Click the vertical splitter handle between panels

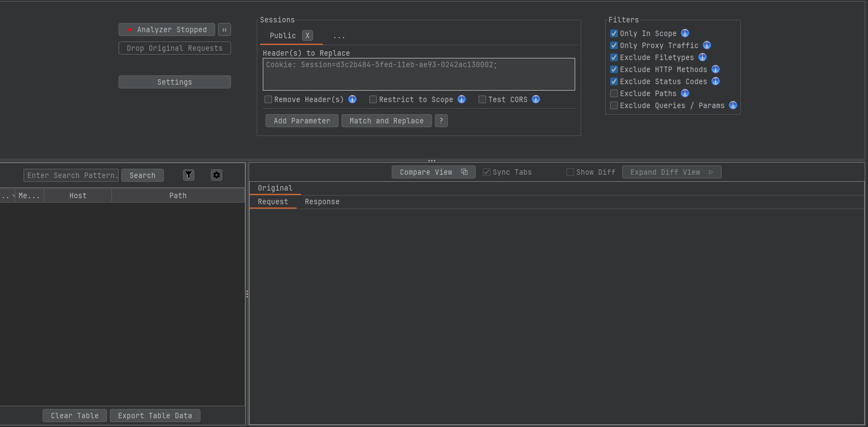[x=247, y=294]
